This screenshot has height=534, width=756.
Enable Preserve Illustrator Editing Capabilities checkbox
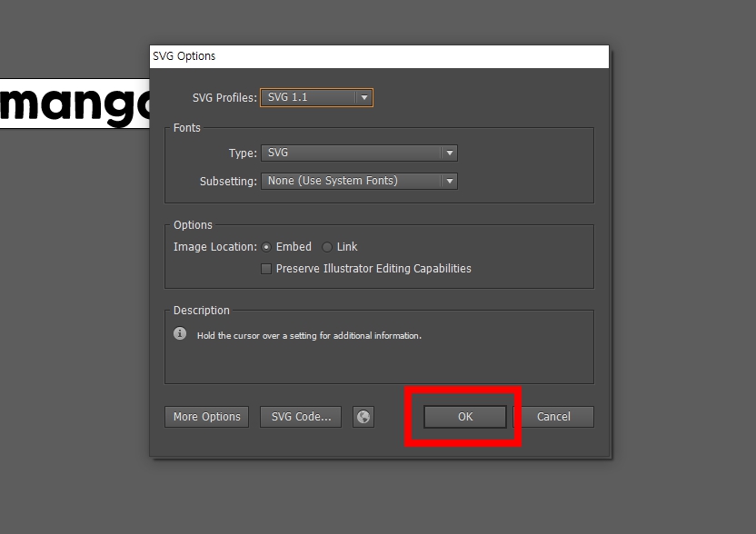pos(266,269)
